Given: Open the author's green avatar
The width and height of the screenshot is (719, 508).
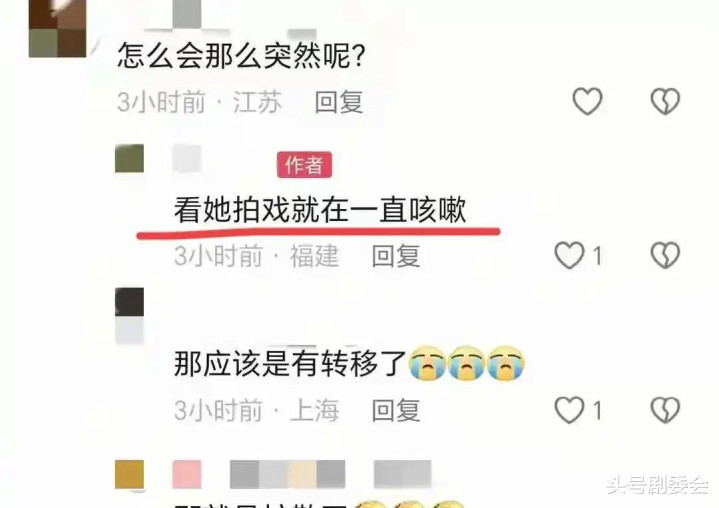Looking at the screenshot, I should click(x=129, y=158).
